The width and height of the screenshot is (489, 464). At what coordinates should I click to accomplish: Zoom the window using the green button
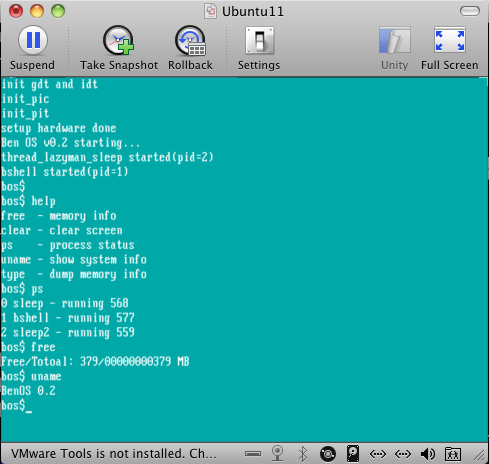point(58,11)
